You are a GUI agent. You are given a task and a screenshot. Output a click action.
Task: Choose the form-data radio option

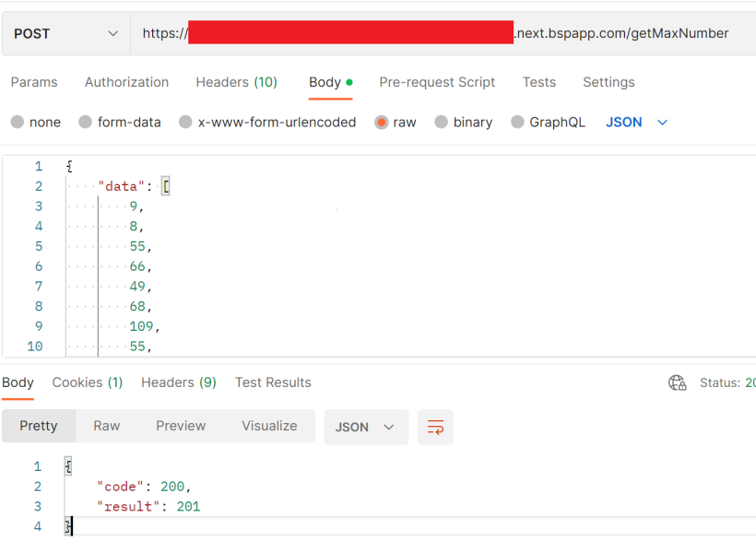86,122
